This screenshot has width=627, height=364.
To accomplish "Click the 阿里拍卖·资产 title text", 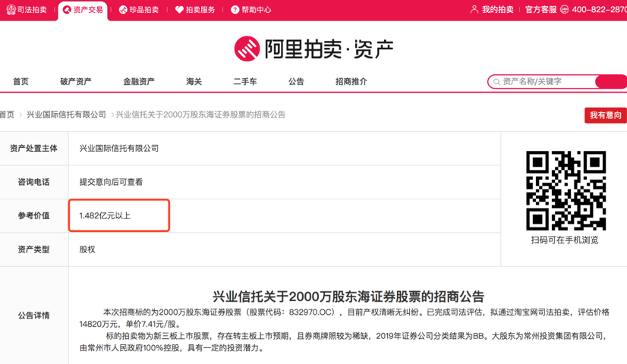I will (329, 49).
